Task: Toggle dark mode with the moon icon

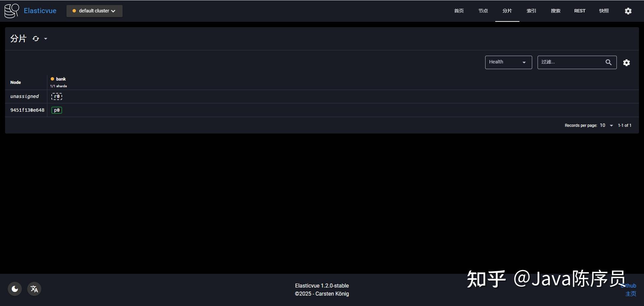Action: point(14,289)
